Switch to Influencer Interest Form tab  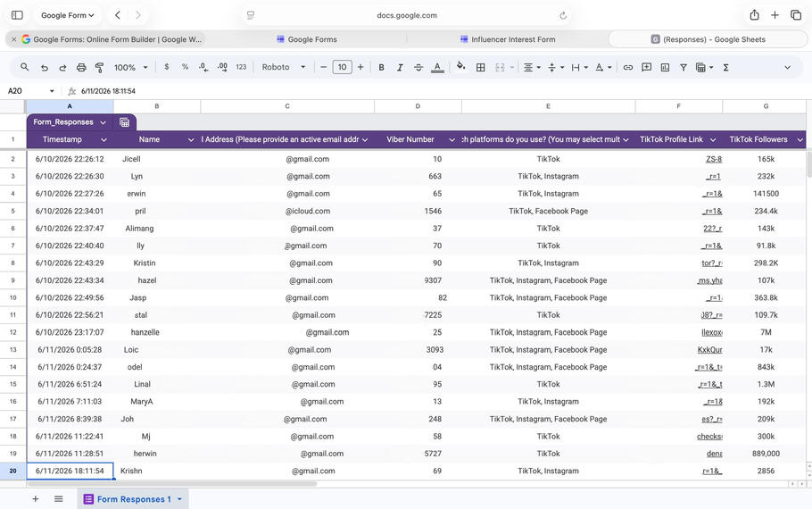[x=508, y=39]
